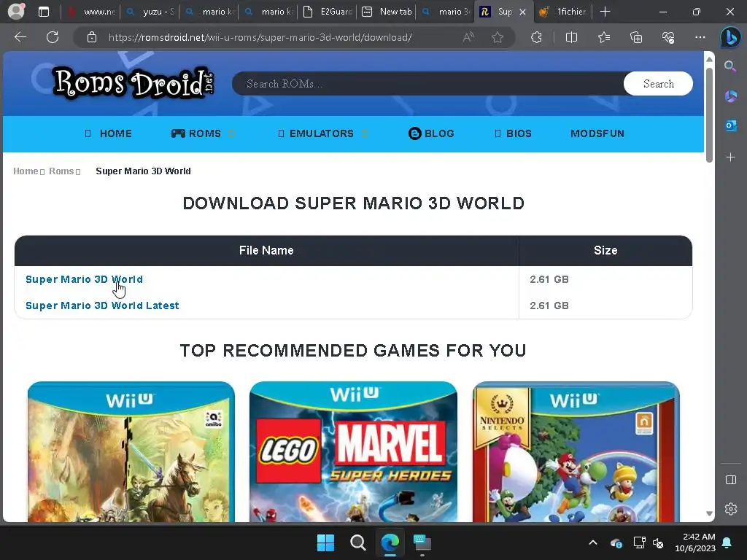747x560 pixels.
Task: Switch to the yuzu search tab
Action: (150, 12)
